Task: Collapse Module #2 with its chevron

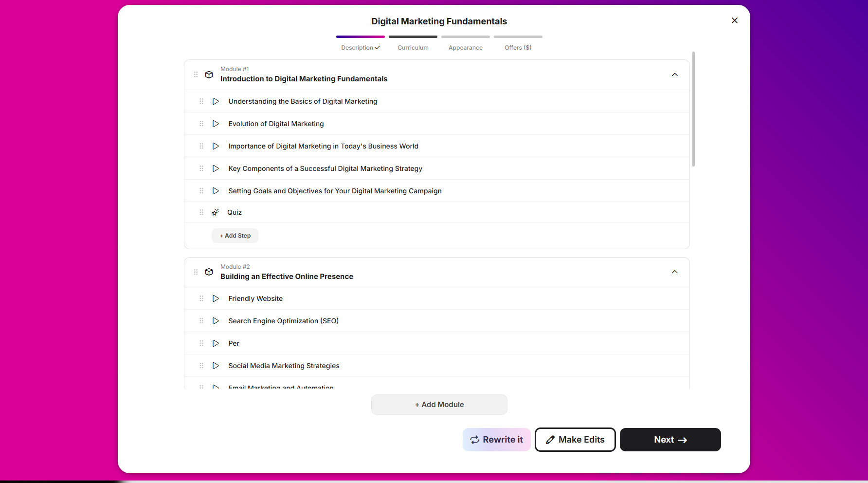Action: tap(675, 272)
